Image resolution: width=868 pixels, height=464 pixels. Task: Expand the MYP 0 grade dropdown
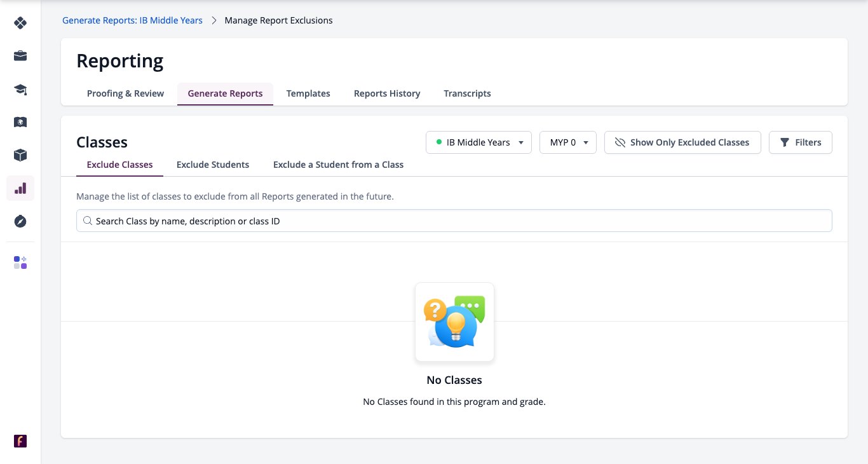point(568,142)
